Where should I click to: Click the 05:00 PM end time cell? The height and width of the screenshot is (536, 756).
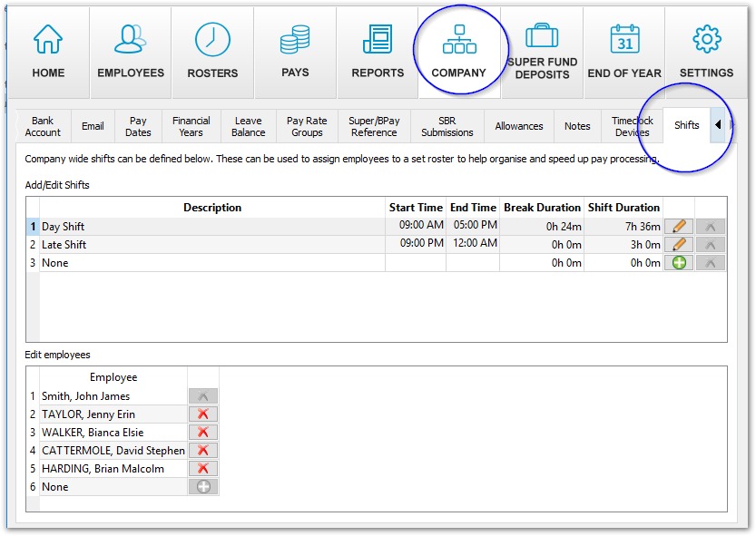coord(473,225)
